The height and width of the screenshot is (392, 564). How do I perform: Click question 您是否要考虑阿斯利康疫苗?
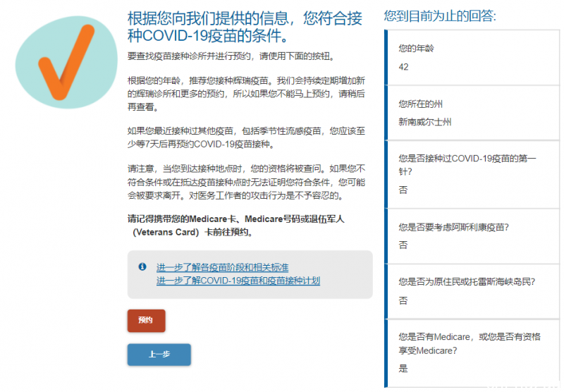[x=453, y=227]
